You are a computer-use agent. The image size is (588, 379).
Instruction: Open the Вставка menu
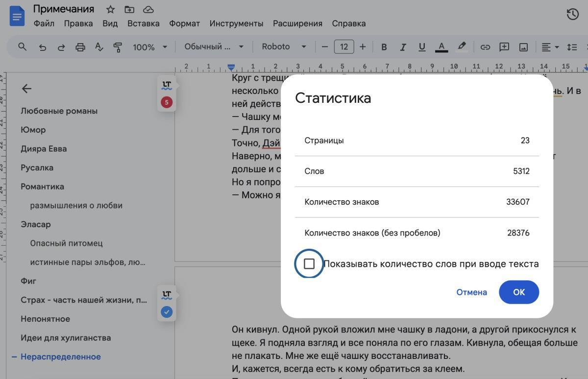(x=143, y=24)
